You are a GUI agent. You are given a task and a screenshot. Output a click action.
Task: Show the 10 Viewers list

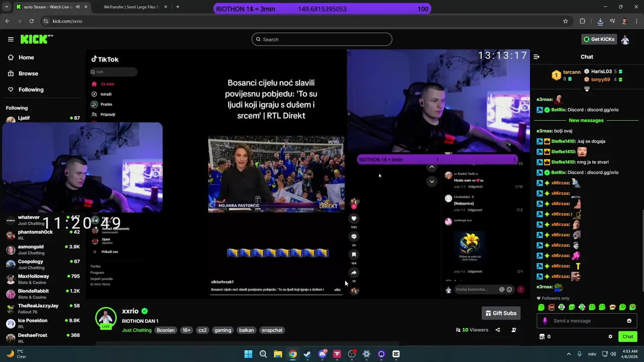pyautogui.click(x=472, y=330)
